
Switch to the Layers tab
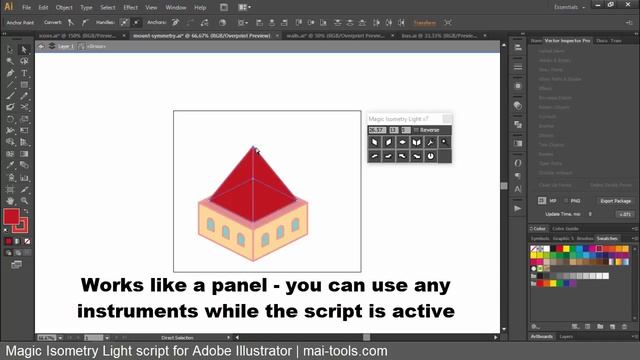click(566, 337)
